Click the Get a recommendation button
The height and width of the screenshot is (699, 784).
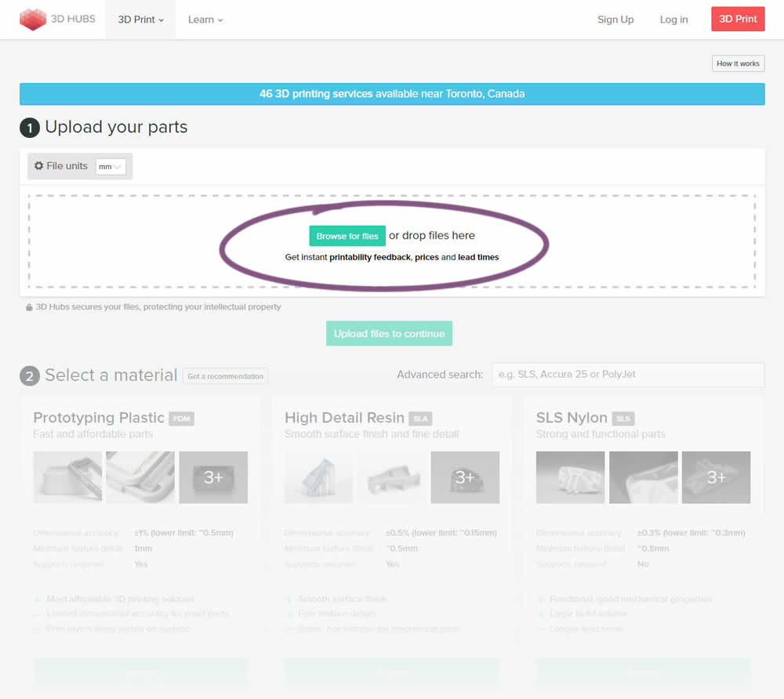[x=225, y=376]
